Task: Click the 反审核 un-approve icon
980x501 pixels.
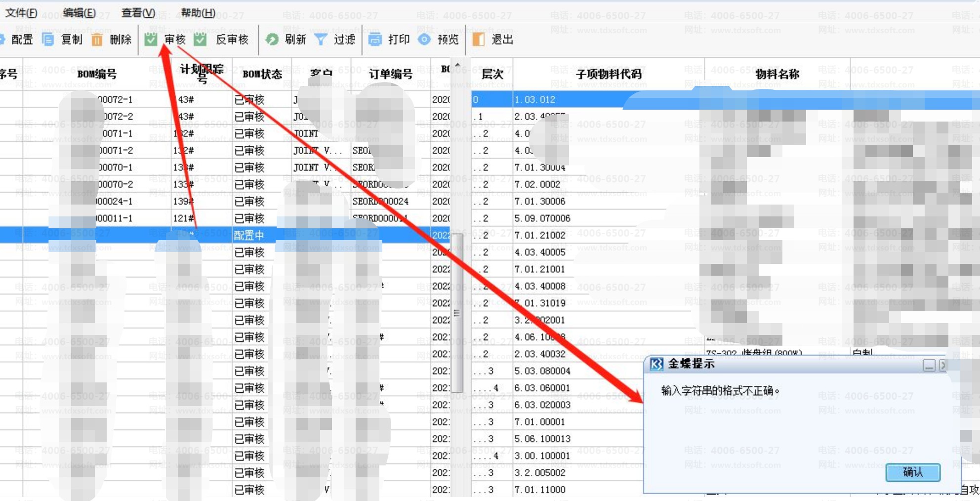Action: (200, 40)
